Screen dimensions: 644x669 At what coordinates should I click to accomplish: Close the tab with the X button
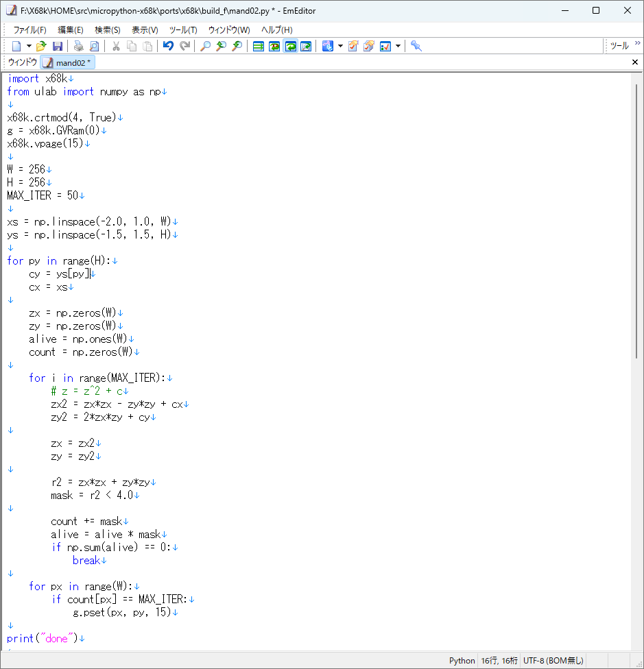635,62
